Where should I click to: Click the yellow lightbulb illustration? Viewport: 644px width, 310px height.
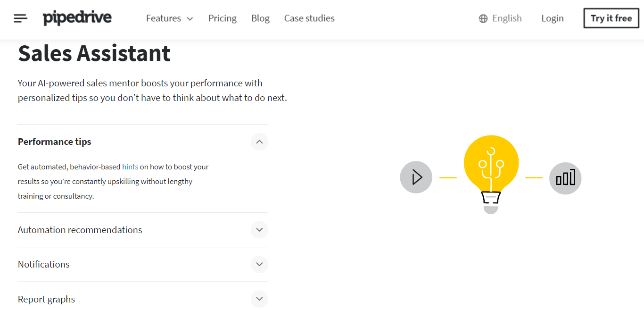tap(491, 174)
